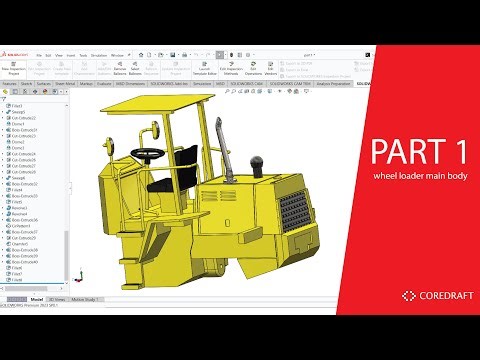Expand the Cut-Extrude22 feature node
Screen dimensions: 480x360
(x=3, y=118)
